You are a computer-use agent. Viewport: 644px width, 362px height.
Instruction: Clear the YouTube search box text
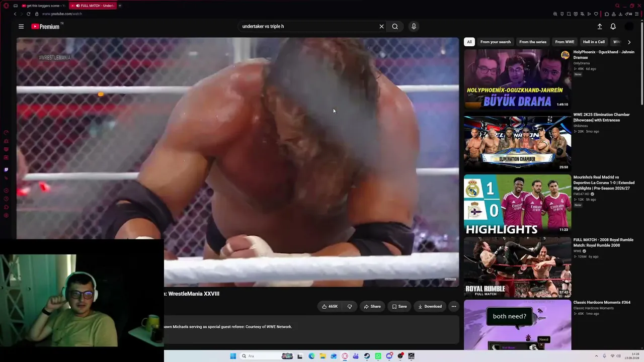[x=381, y=27]
